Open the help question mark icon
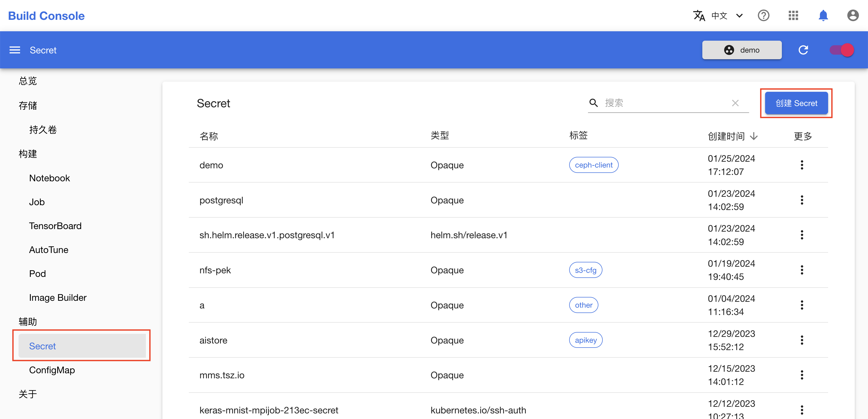The image size is (868, 419). click(764, 16)
